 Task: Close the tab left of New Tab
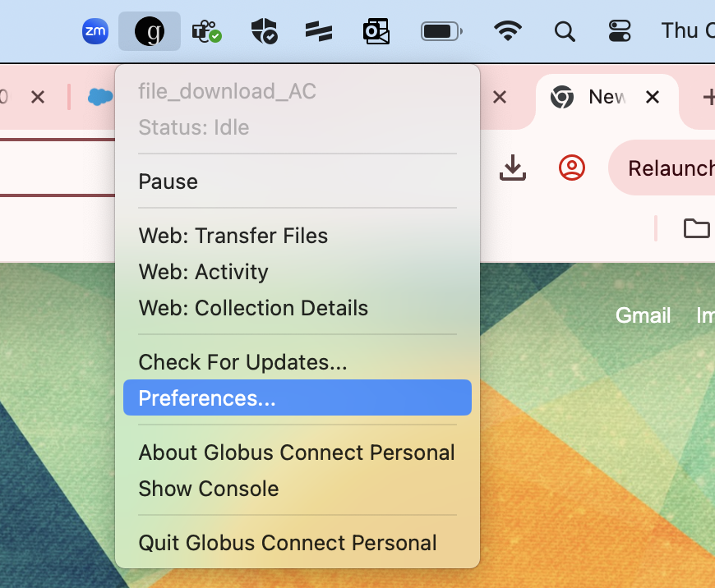coord(500,97)
